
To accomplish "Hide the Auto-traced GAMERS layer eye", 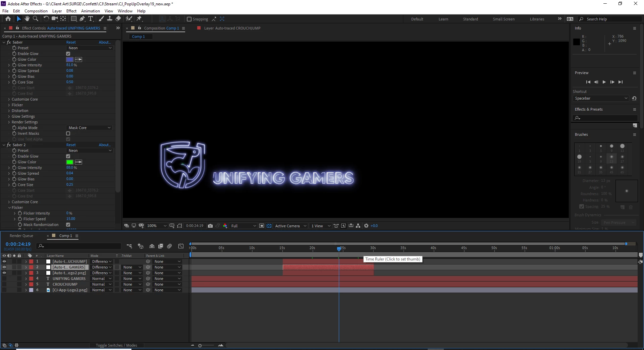I will tap(4, 267).
